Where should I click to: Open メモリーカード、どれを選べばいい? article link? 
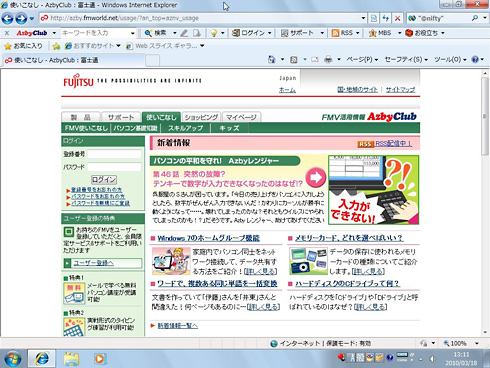tap(349, 238)
